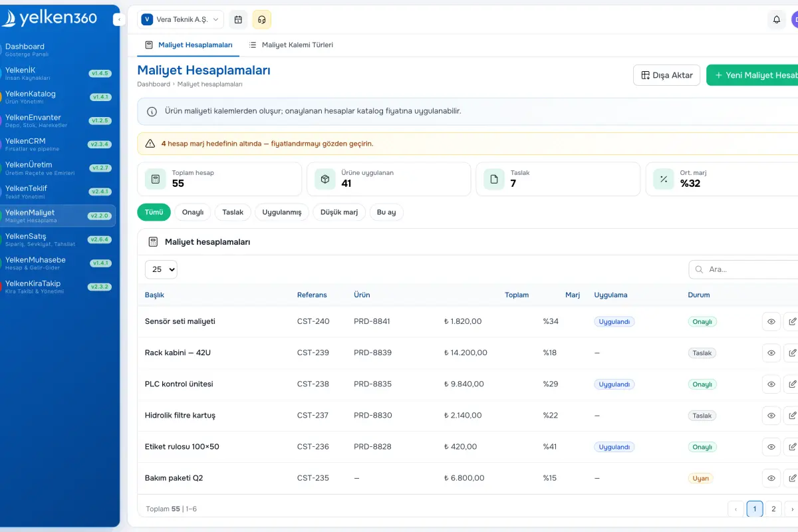This screenshot has height=532, width=798.
Task: Collapse the sidebar with the chevron button
Action: click(x=119, y=20)
